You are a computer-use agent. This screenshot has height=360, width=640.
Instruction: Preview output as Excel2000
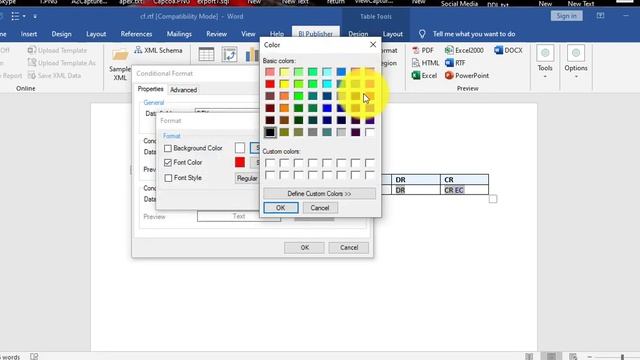[x=464, y=50]
